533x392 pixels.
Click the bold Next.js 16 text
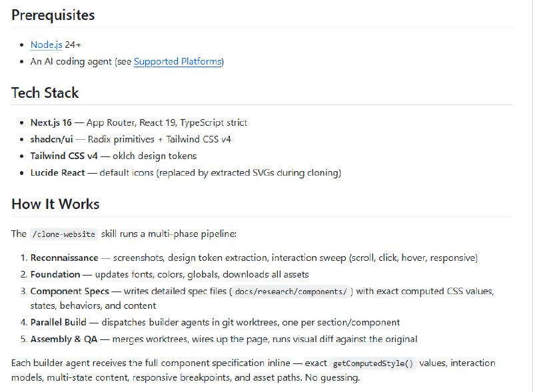click(51, 122)
